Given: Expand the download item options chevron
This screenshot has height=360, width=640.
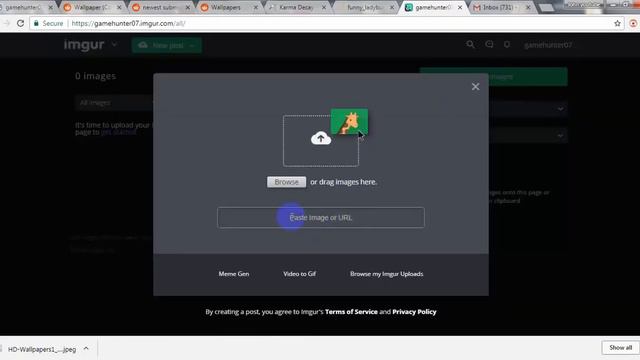Looking at the screenshot, I should tap(86, 349).
